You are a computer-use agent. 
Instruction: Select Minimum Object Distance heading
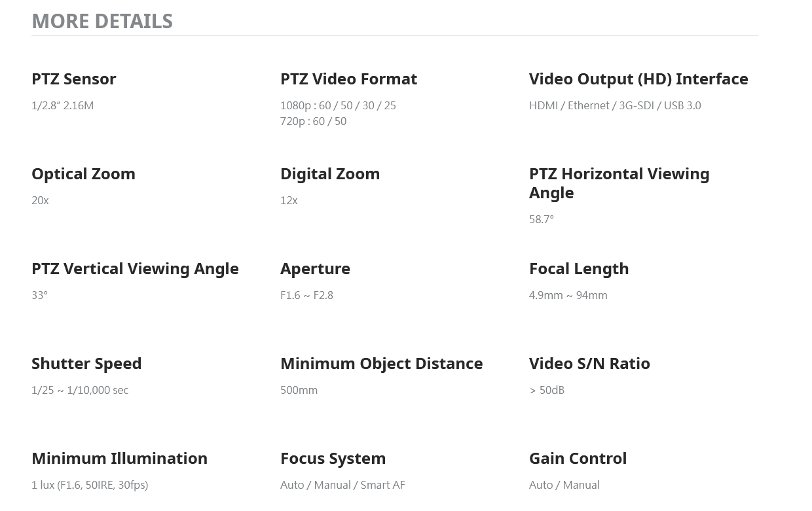point(381,363)
